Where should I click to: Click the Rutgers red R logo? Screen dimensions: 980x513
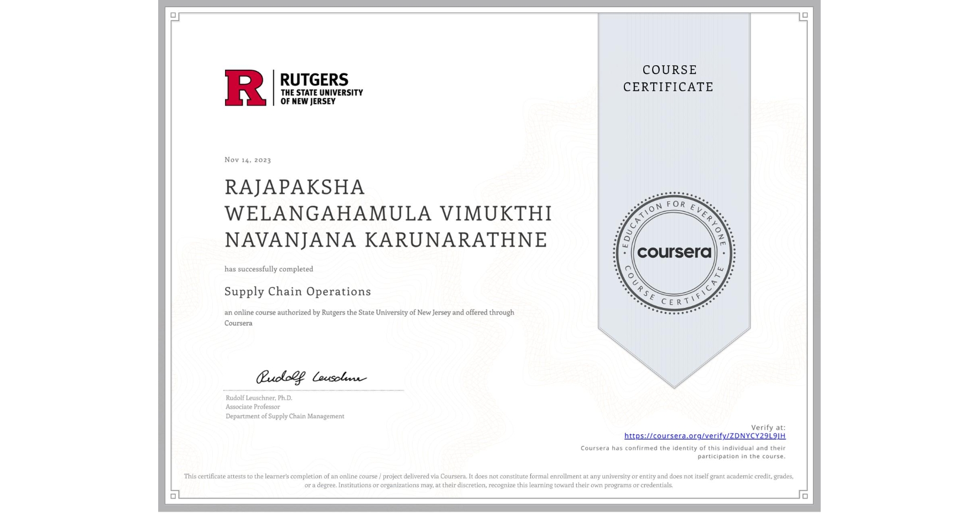pos(246,88)
